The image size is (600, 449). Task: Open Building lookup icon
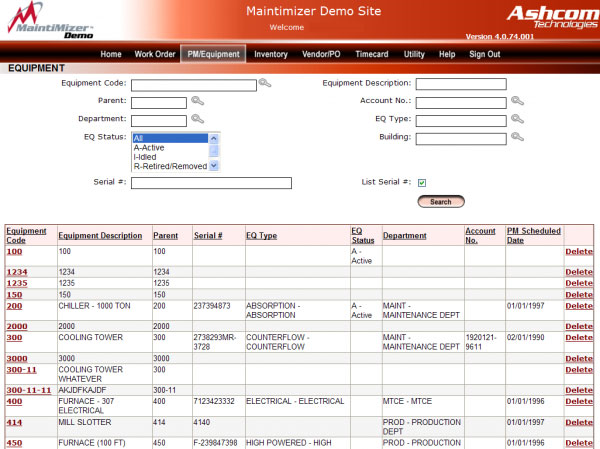[517, 136]
